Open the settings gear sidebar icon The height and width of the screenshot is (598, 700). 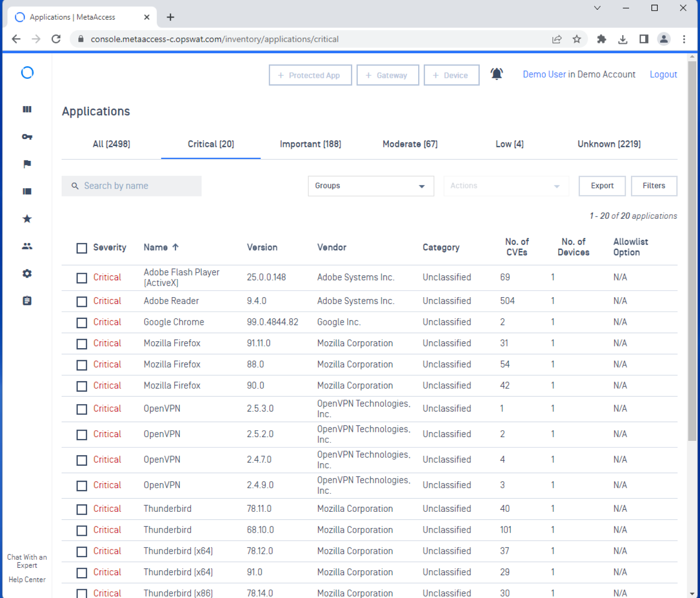point(27,274)
